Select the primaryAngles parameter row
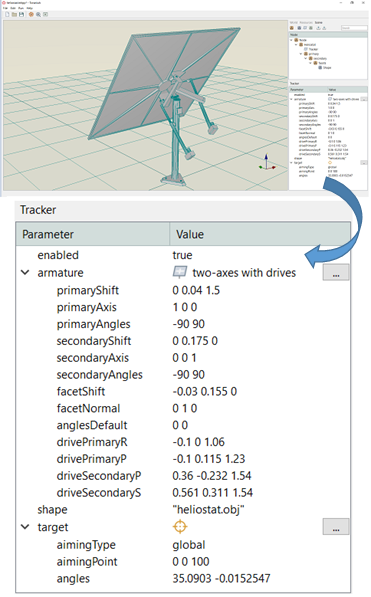 183,324
